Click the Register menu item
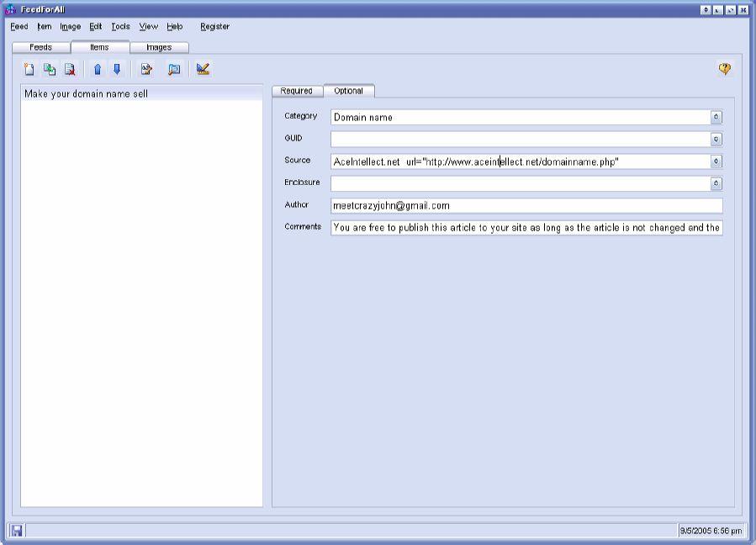The height and width of the screenshot is (545, 756). (x=214, y=27)
